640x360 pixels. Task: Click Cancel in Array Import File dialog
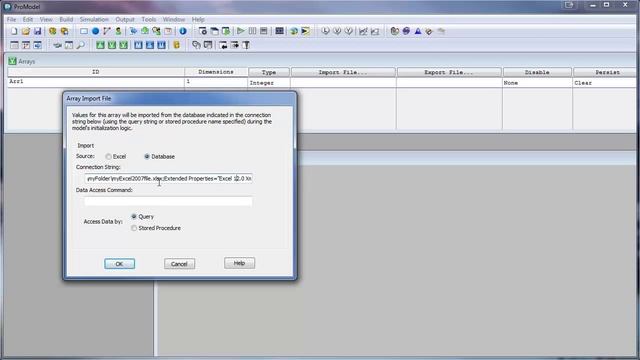179,264
